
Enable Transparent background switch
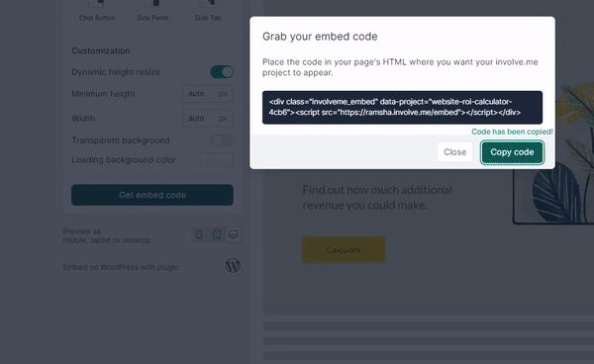pyautogui.click(x=222, y=140)
